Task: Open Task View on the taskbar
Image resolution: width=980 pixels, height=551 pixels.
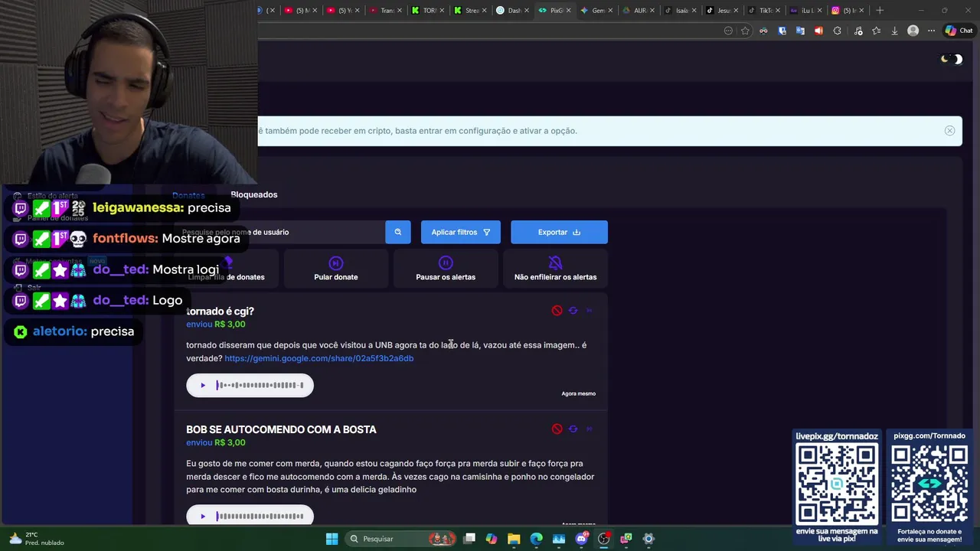Action: point(469,539)
